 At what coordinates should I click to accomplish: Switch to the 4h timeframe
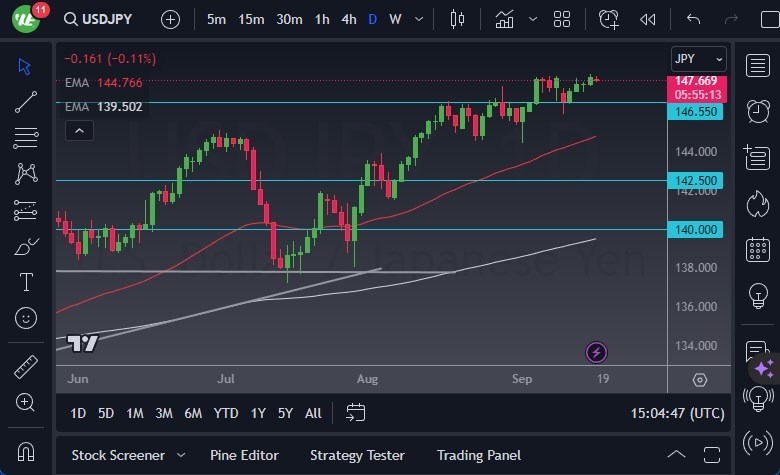[348, 19]
